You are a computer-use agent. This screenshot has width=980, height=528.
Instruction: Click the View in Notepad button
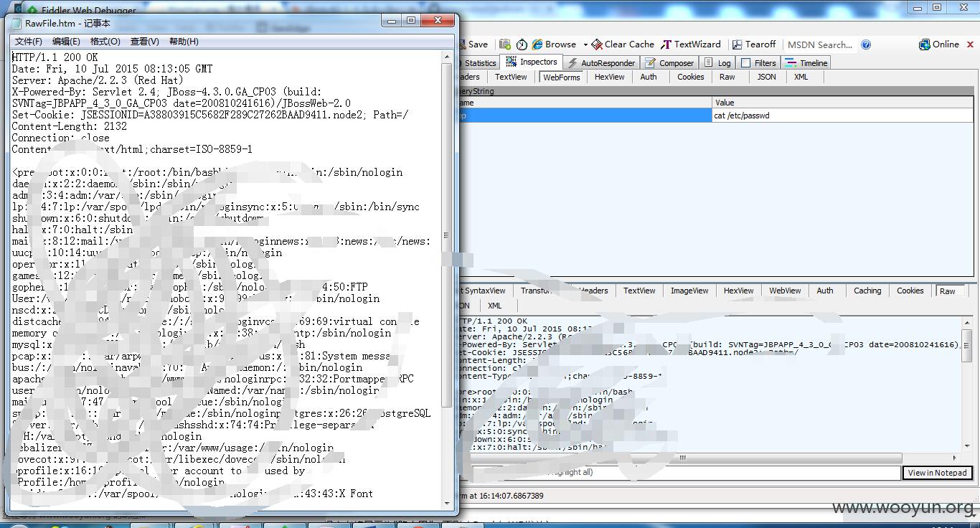pyautogui.click(x=937, y=473)
